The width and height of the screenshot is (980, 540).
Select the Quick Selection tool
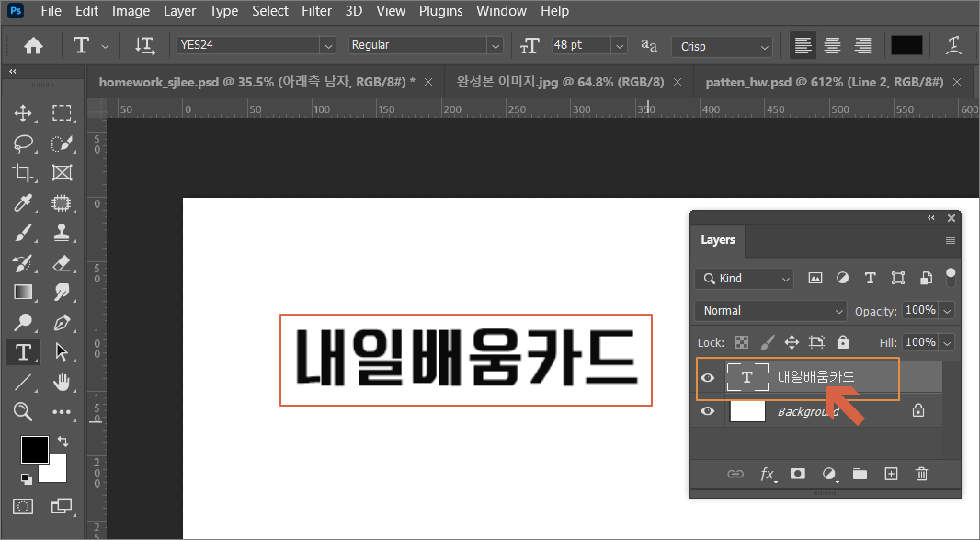coord(62,144)
